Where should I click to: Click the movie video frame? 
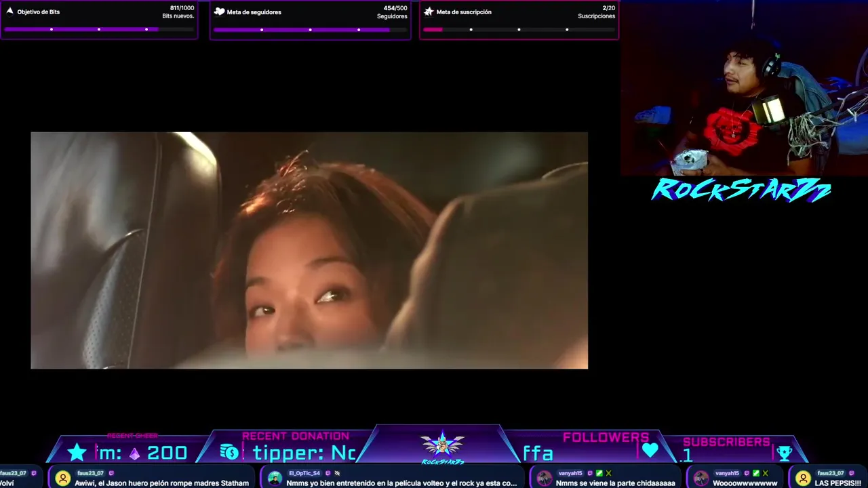coord(309,250)
